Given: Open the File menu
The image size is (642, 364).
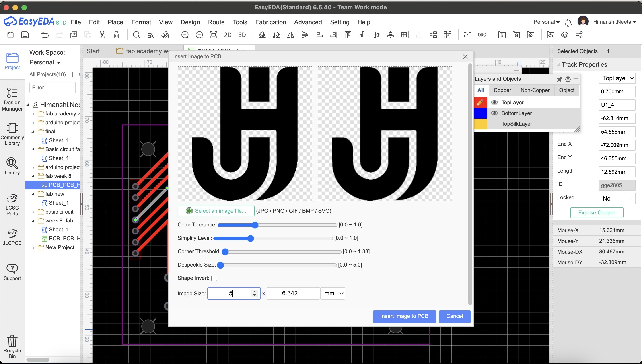Looking at the screenshot, I should pyautogui.click(x=76, y=22).
